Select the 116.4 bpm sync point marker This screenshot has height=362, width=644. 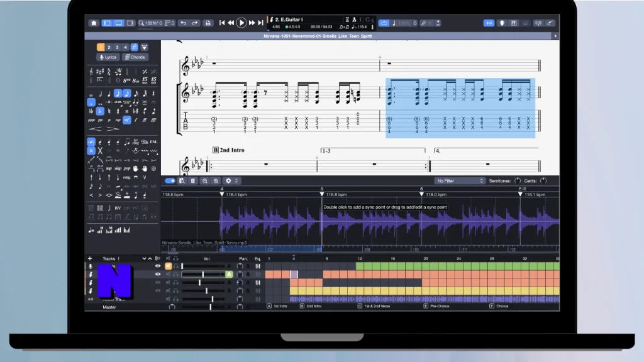[x=222, y=194]
